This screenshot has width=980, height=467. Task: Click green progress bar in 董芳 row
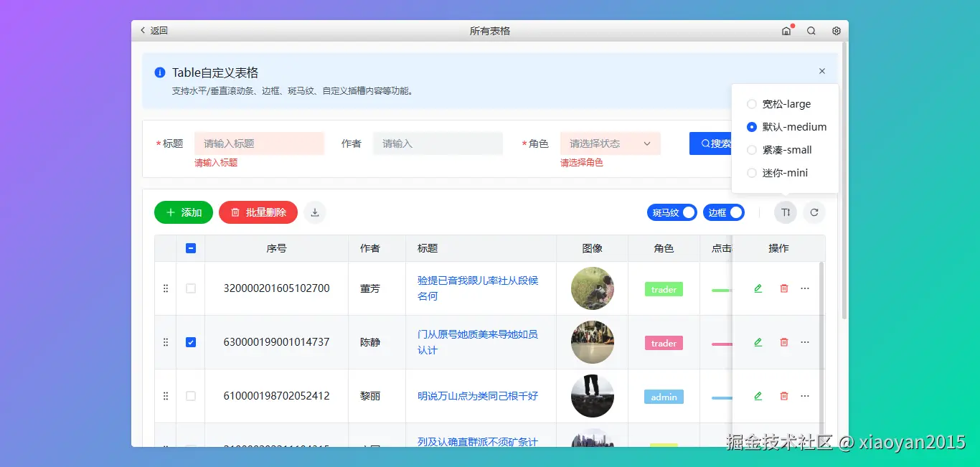(x=722, y=291)
